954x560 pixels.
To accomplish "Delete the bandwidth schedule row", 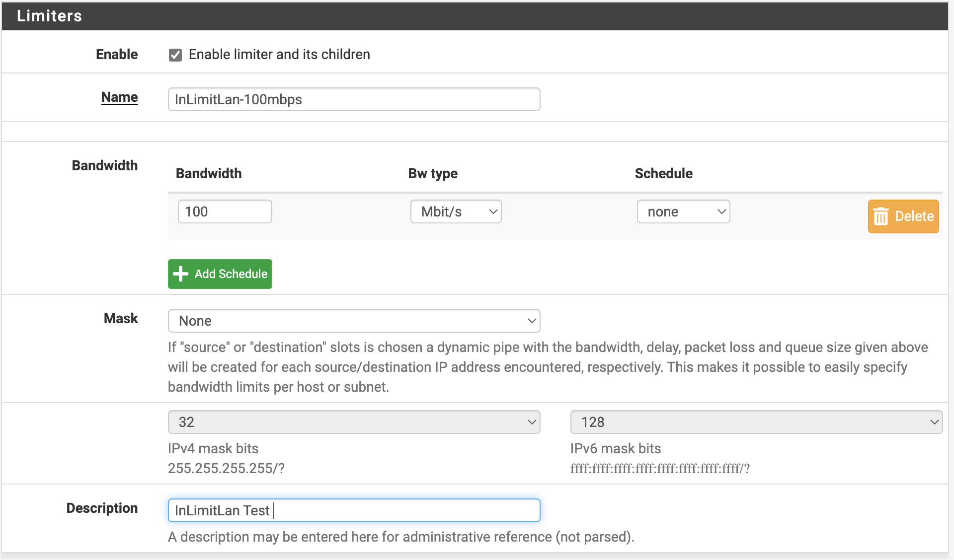I will 903,216.
